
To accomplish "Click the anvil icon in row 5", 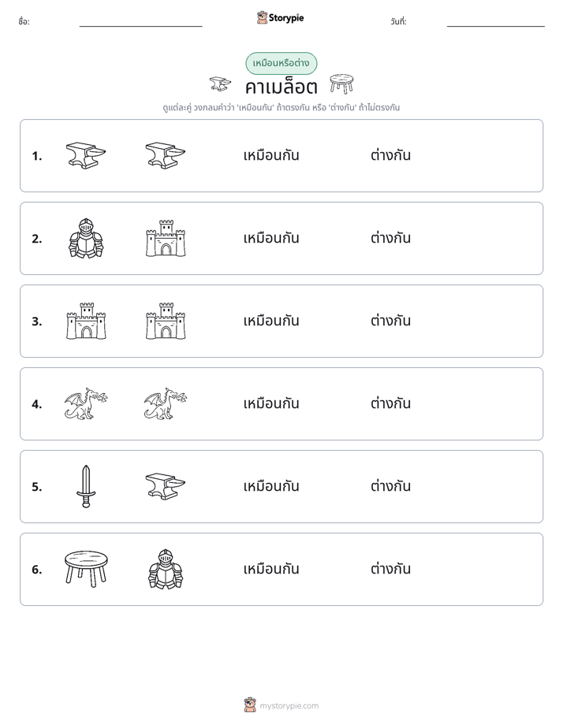I will tap(166, 486).
